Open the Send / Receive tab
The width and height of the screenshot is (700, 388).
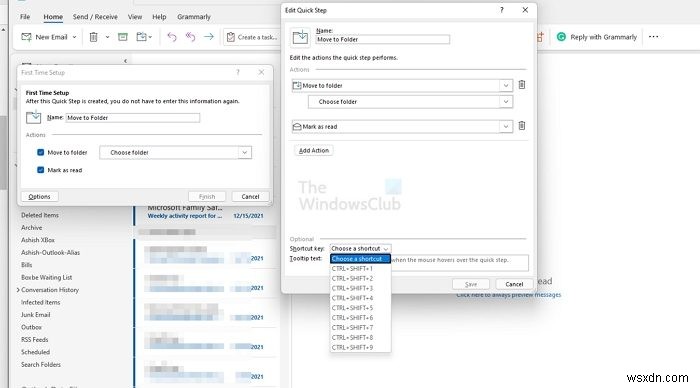(x=95, y=17)
